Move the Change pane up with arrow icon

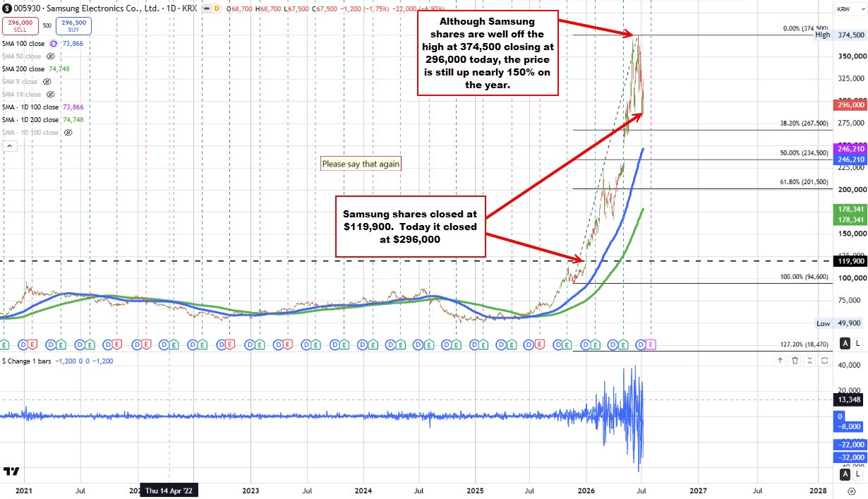click(780, 361)
